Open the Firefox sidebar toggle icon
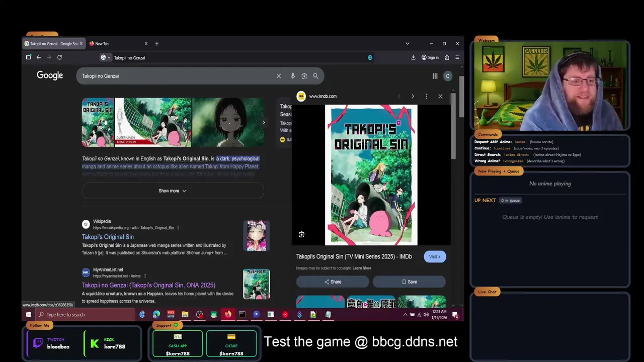This screenshot has height=362, width=644. coord(29,57)
